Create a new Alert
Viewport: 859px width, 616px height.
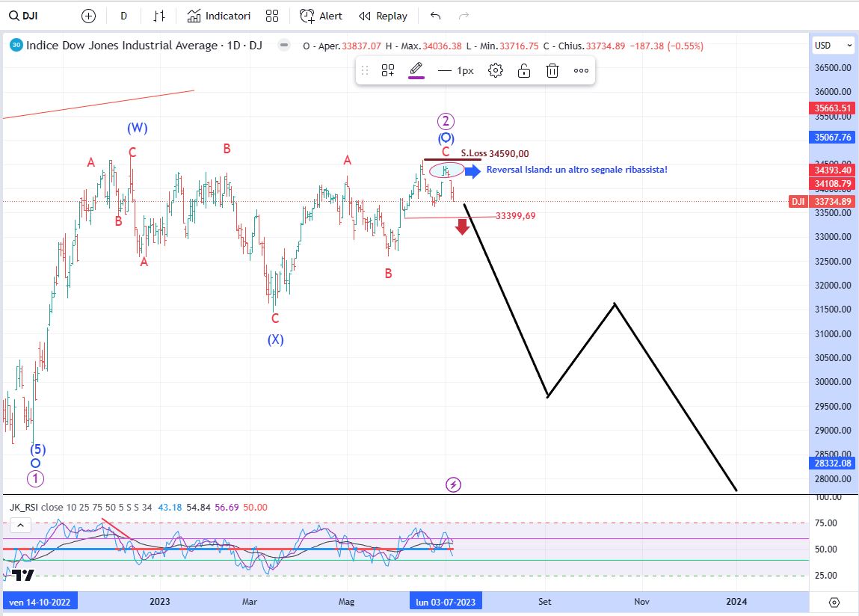pyautogui.click(x=321, y=16)
